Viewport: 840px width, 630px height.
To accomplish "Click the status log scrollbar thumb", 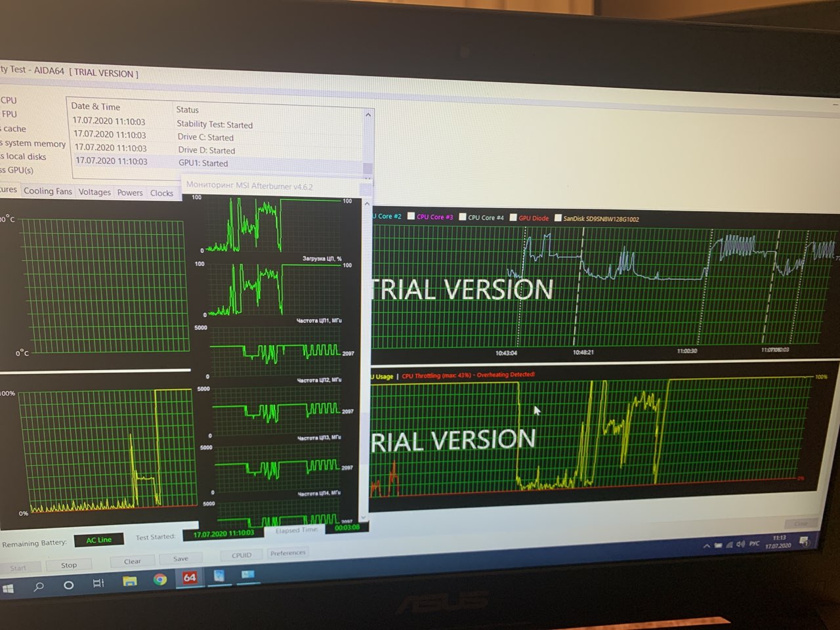I will (368, 169).
